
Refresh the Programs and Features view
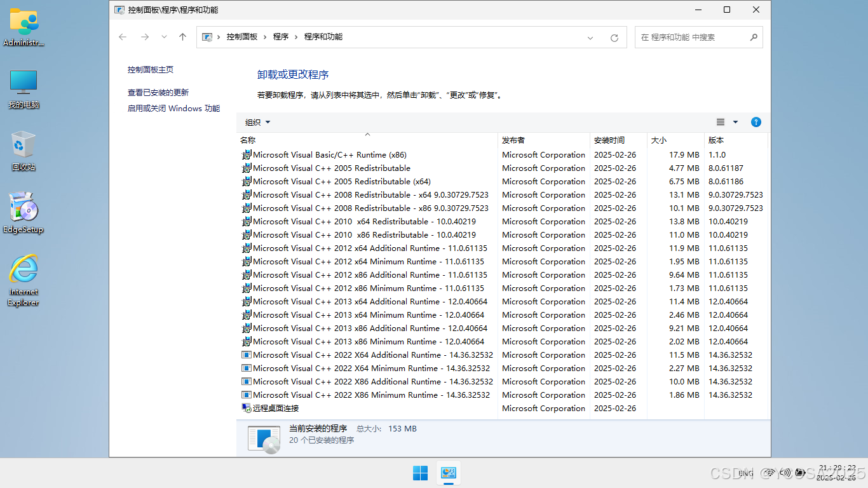[x=614, y=37]
